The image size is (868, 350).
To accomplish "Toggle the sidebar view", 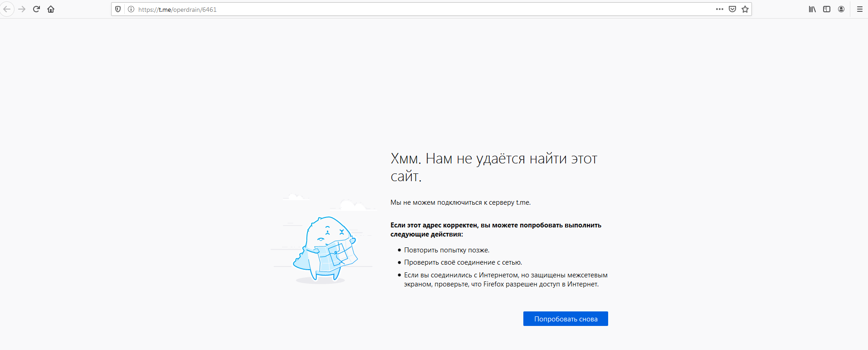I will pos(827,9).
